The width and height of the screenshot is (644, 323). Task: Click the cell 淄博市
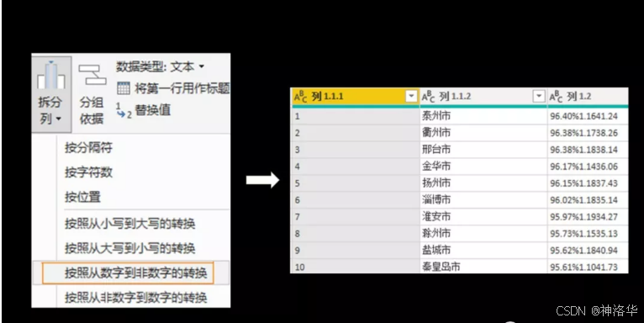pos(483,200)
